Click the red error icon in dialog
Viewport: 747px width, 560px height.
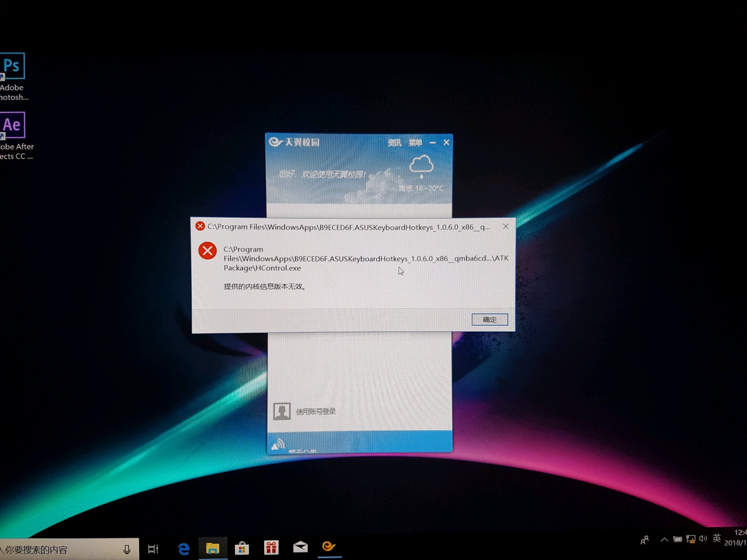tap(208, 251)
